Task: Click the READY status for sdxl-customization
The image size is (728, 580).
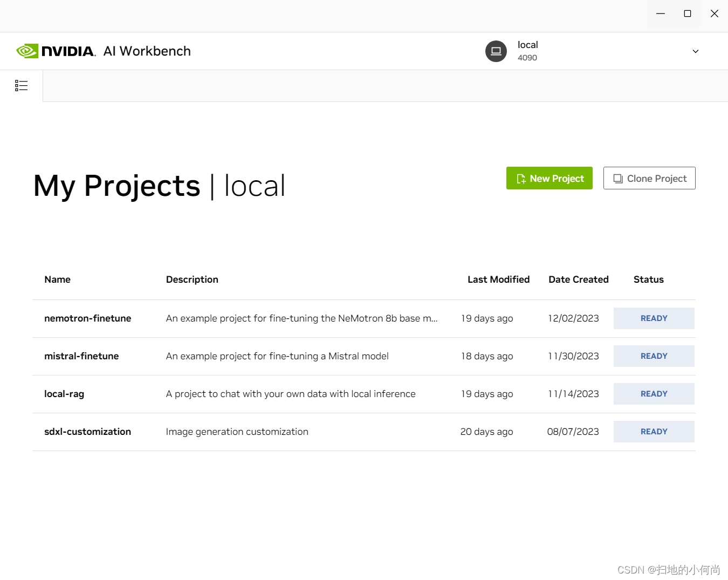Action: (654, 432)
